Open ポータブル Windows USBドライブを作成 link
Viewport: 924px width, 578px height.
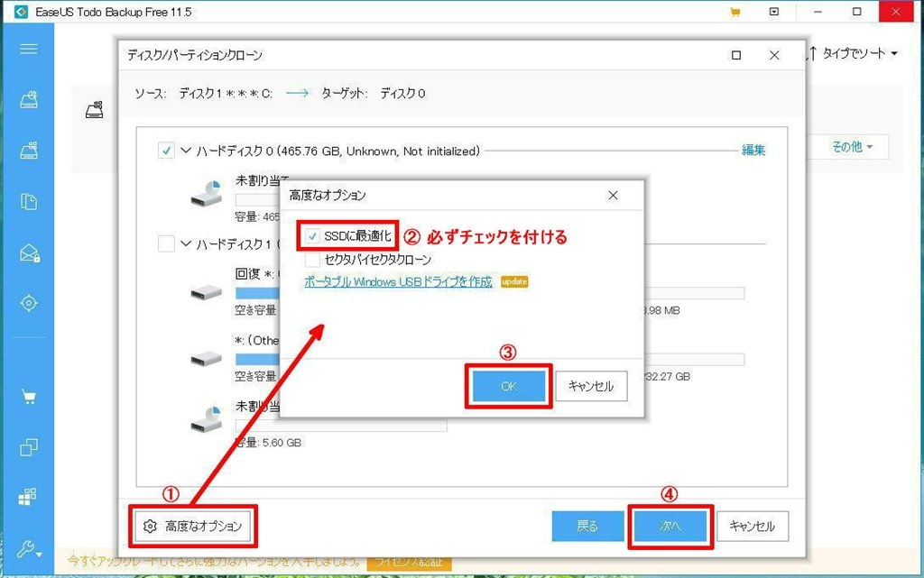(x=398, y=282)
